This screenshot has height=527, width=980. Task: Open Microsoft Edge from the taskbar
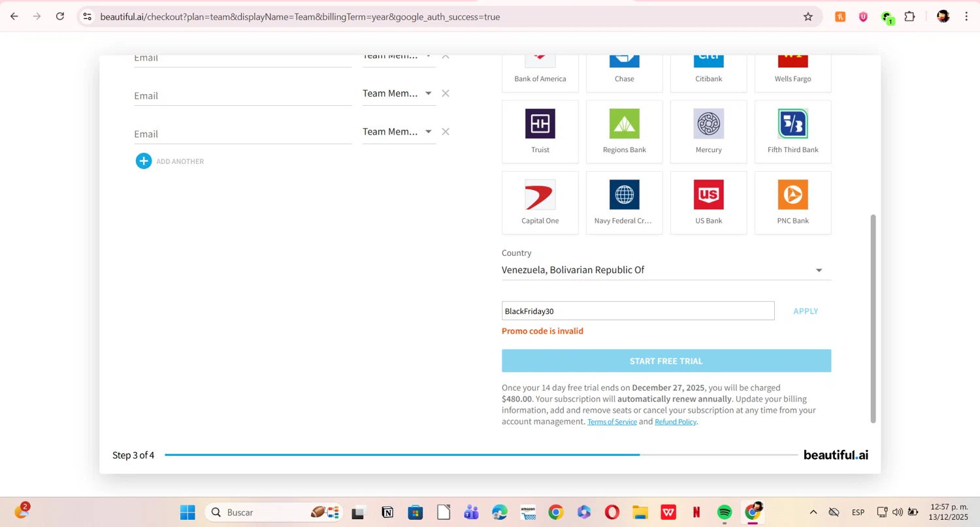[500, 512]
